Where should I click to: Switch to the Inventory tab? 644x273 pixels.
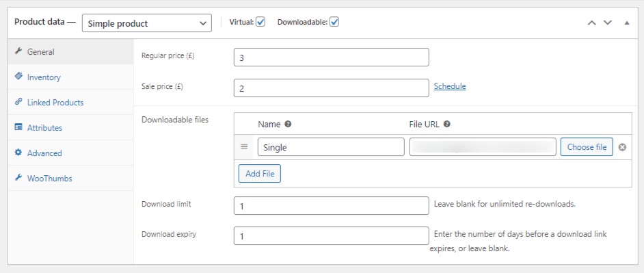(x=70, y=77)
